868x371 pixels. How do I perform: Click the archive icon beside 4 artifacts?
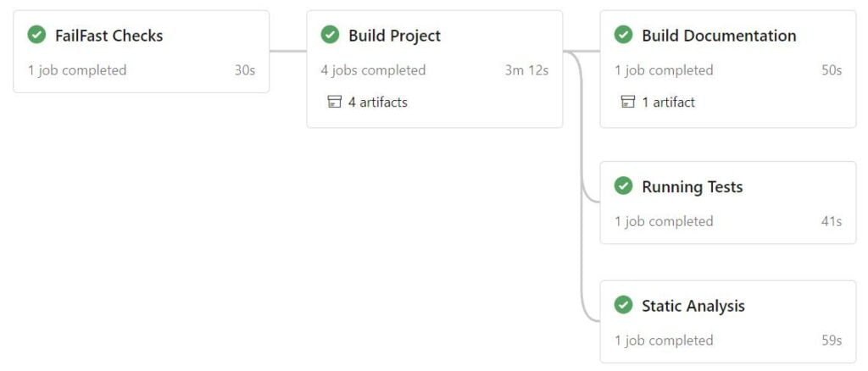point(334,102)
